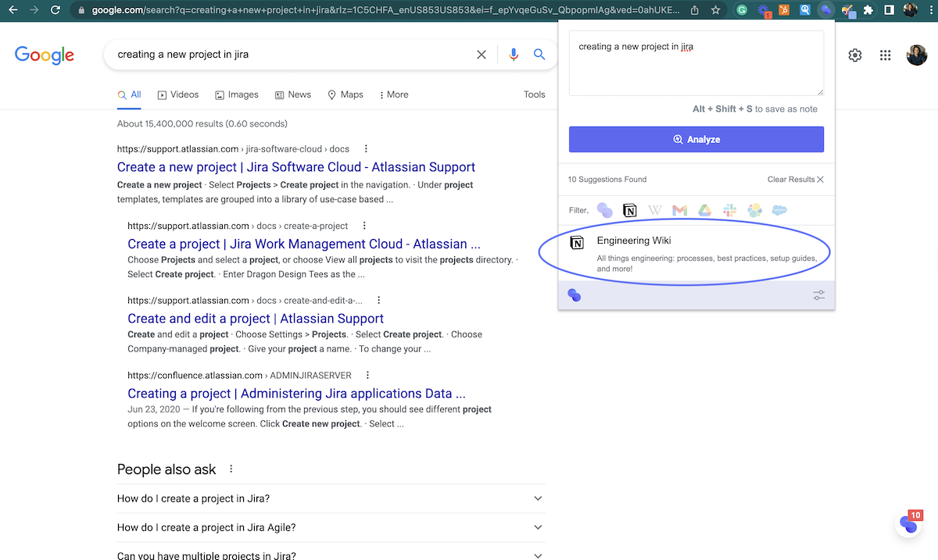The image size is (938, 560).
Task: Open the Google apps grid icon
Action: tap(886, 55)
